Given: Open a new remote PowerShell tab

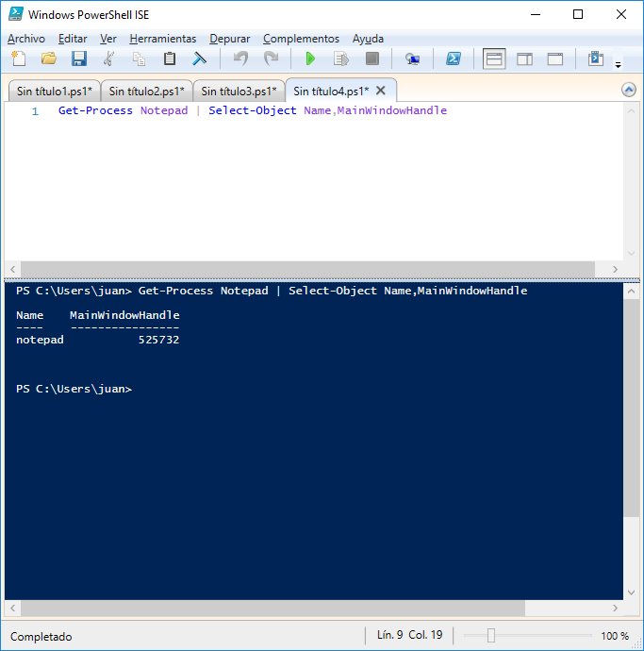Looking at the screenshot, I should click(412, 59).
